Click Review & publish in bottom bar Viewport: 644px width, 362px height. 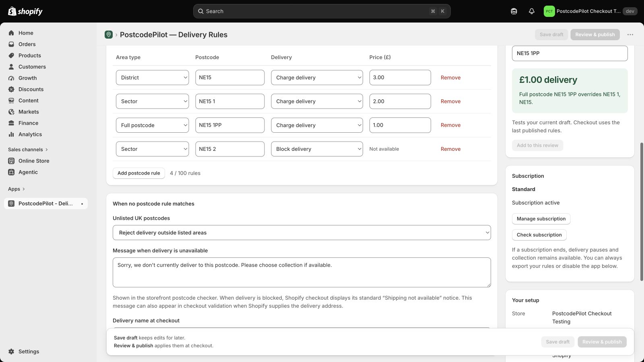(x=602, y=342)
